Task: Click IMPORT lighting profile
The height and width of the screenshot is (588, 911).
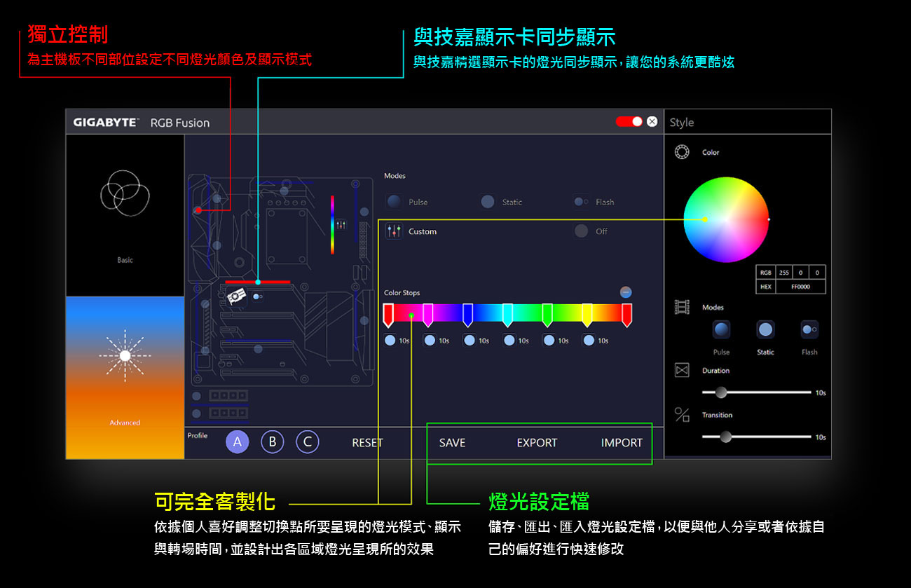Action: (622, 442)
